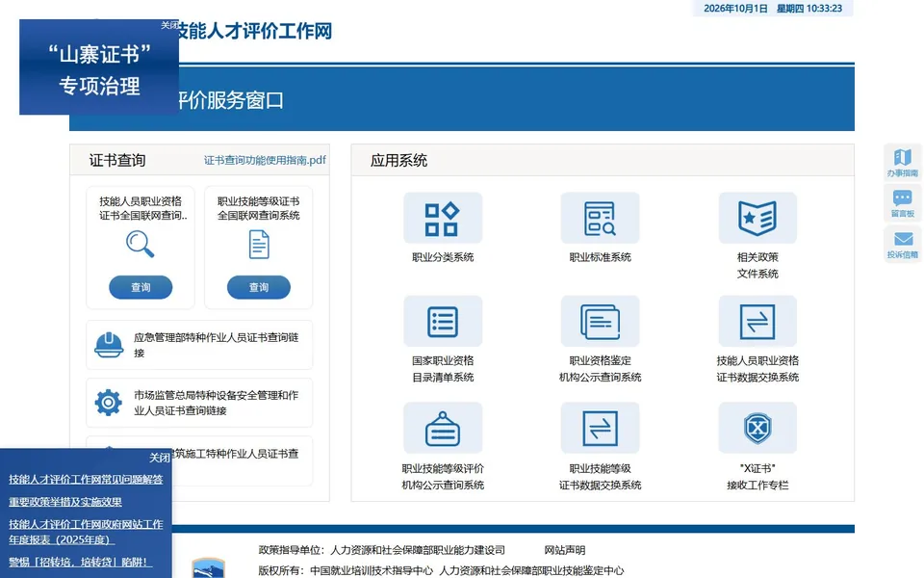Click the 网站声明 footer link

[565, 550]
